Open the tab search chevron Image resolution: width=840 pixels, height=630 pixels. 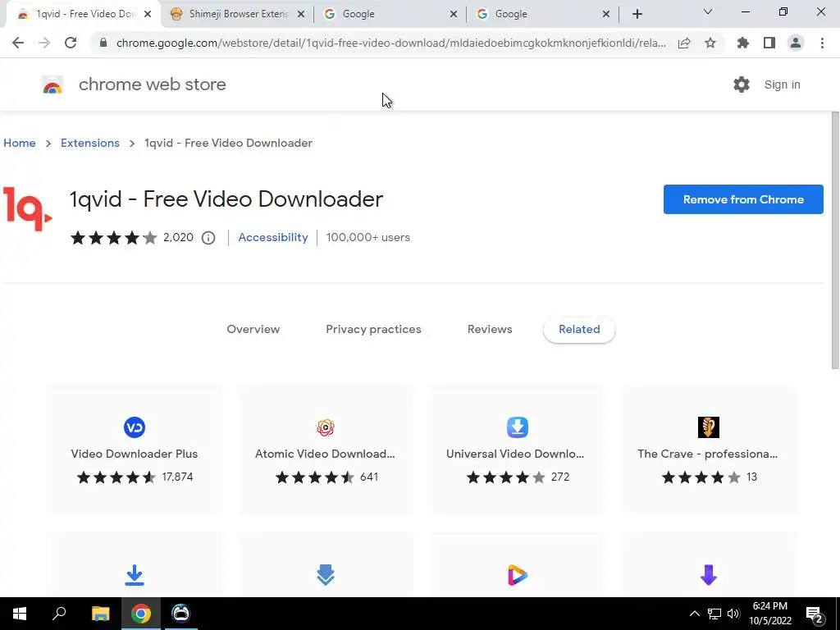708,11
